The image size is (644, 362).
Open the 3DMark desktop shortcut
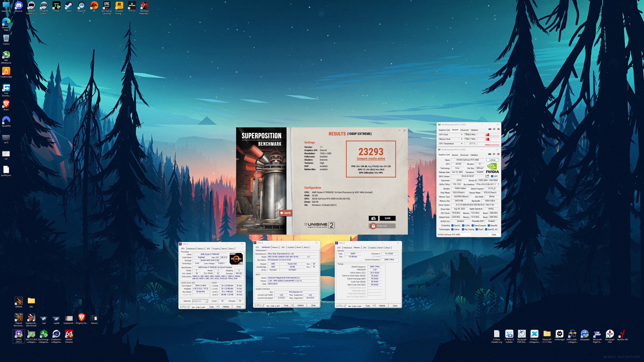click(x=18, y=302)
